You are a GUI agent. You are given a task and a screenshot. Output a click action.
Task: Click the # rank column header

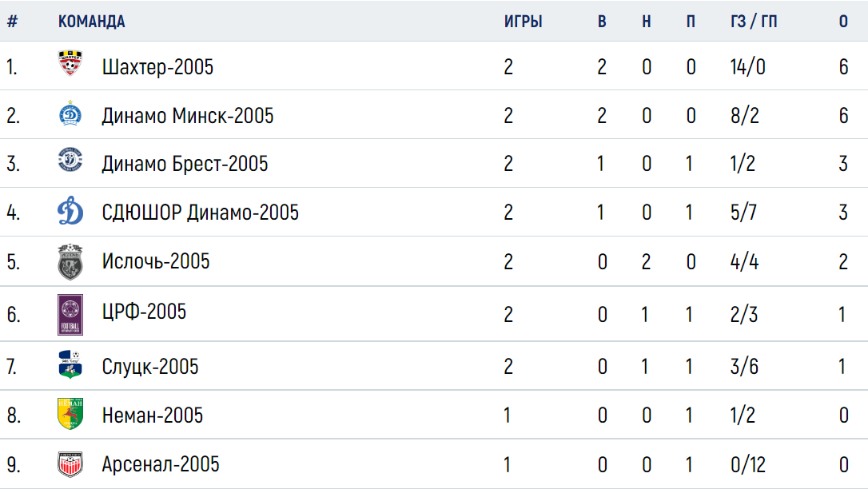tap(12, 22)
